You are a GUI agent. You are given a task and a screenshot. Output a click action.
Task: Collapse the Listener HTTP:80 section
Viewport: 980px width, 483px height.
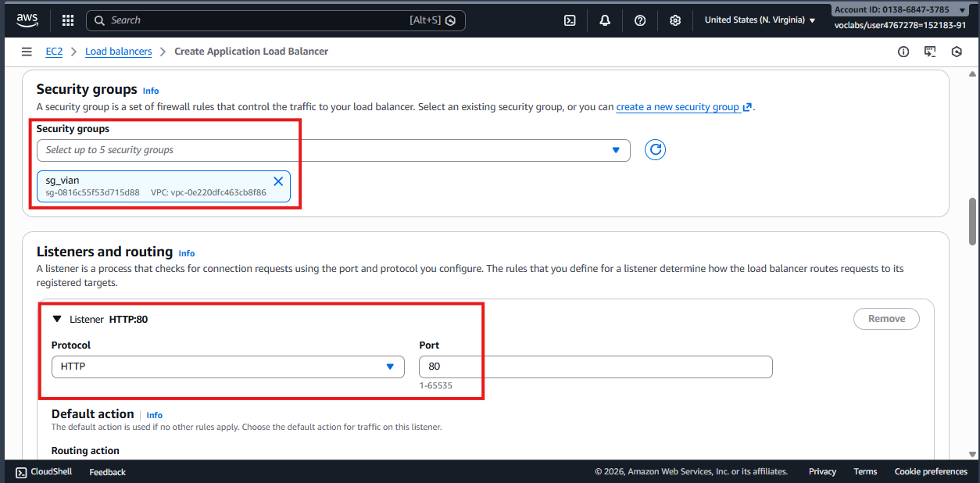[57, 319]
